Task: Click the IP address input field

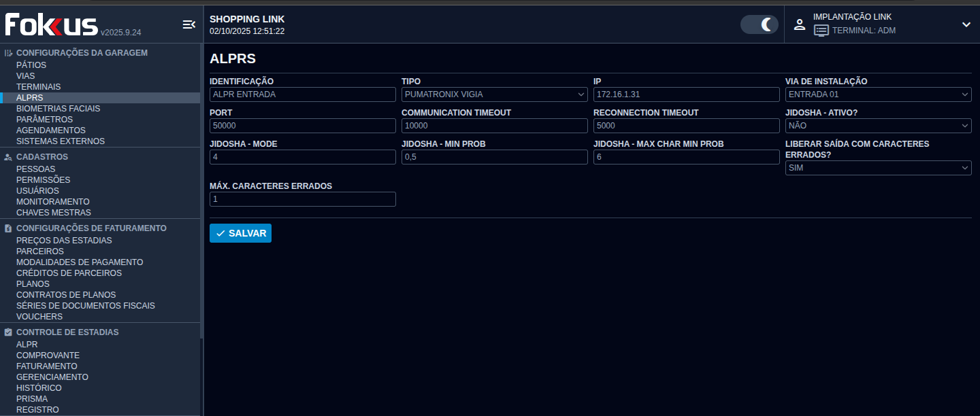Action: (x=686, y=94)
